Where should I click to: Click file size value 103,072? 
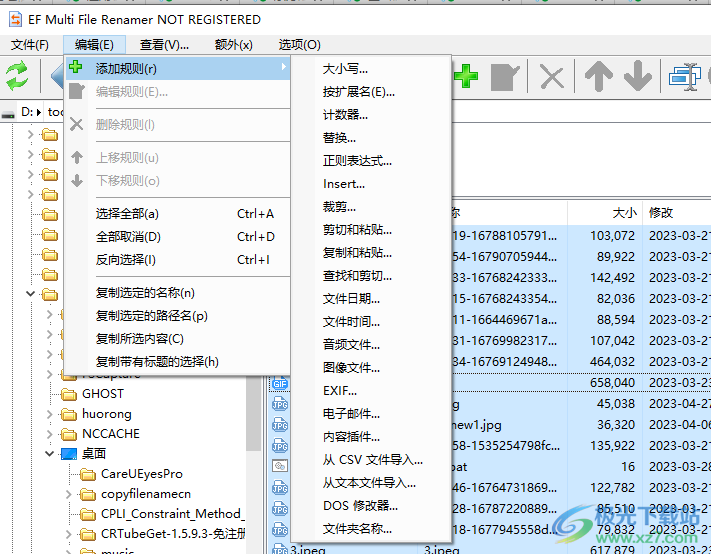pos(612,236)
